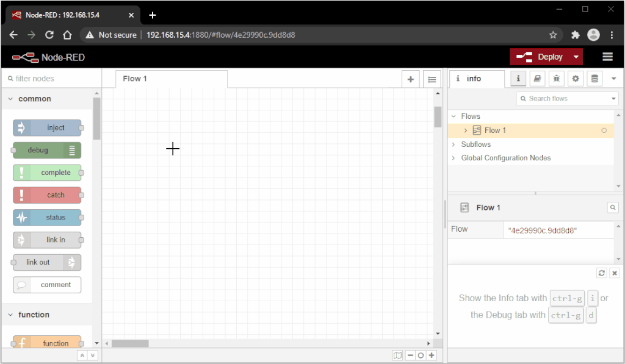The width and height of the screenshot is (625, 364).
Task: Select Flow 1 in the outliner
Action: (530, 130)
